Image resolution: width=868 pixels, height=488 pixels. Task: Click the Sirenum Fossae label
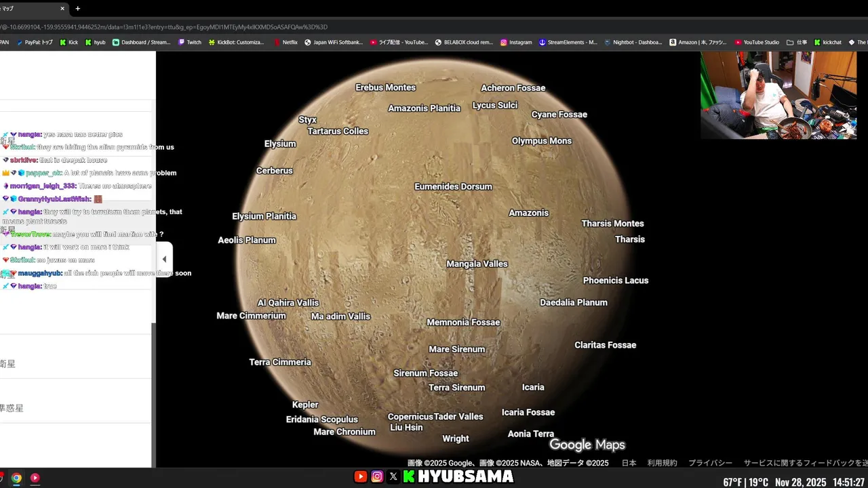425,373
